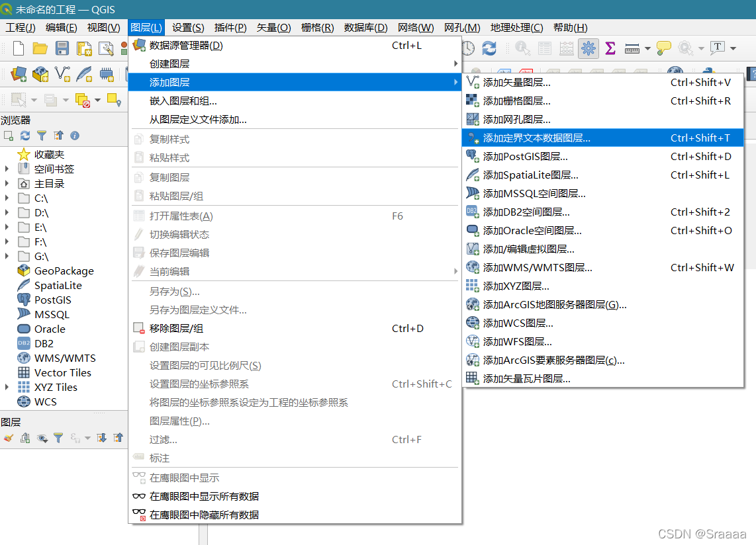Viewport: 756px width, 545px height.
Task: Select 添加WMS/WMTS图层 entry
Action: [x=602, y=267]
